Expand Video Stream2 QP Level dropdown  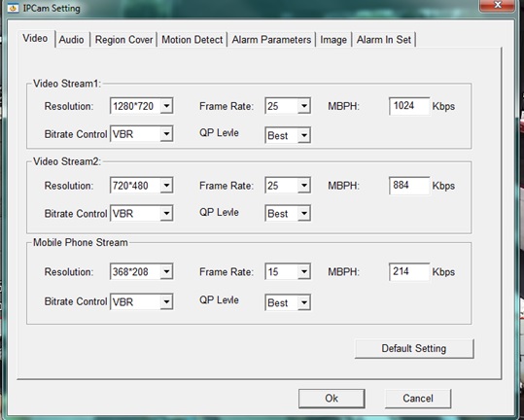click(x=288, y=214)
